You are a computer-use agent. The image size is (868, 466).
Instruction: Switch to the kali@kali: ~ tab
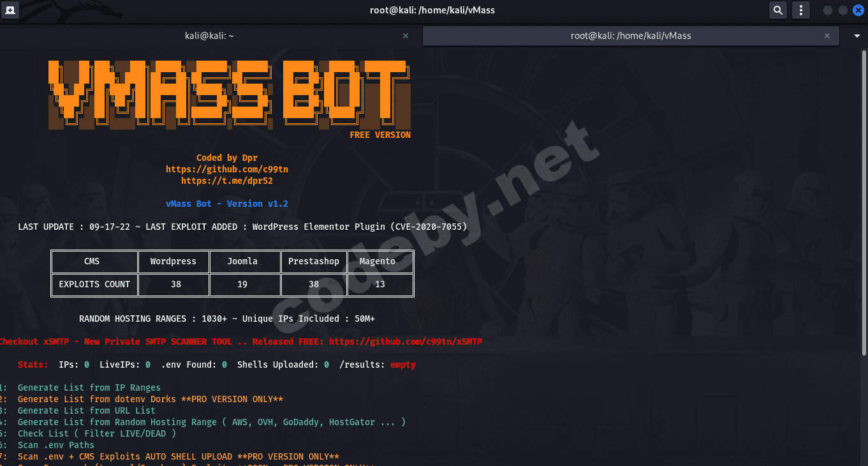(x=210, y=36)
